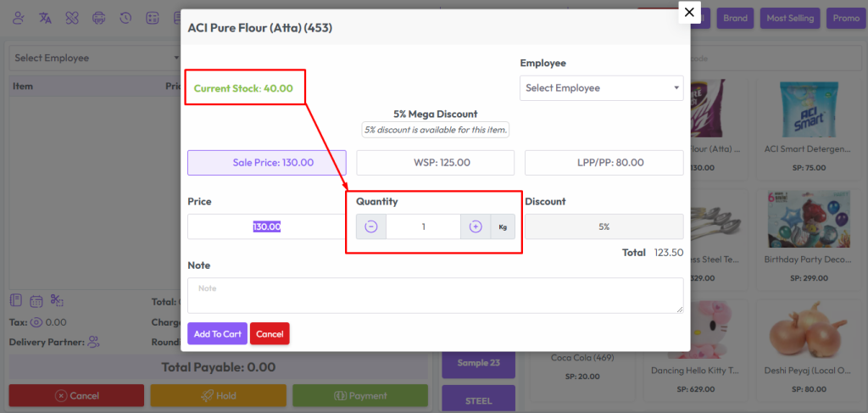Increase quantity with the plus button
Screen dimensions: 868x413
pos(476,226)
